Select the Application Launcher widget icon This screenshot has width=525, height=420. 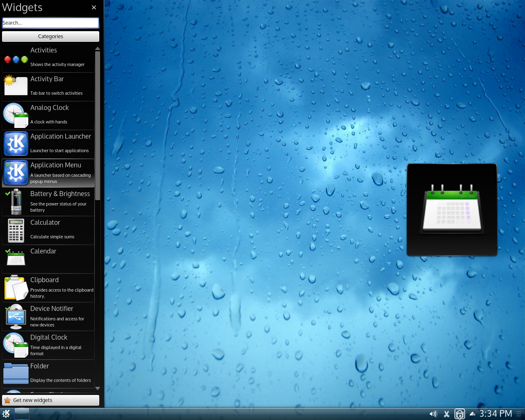point(16,144)
